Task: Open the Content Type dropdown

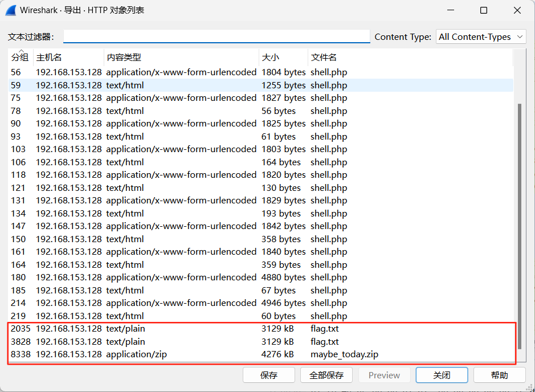Action: pos(481,36)
